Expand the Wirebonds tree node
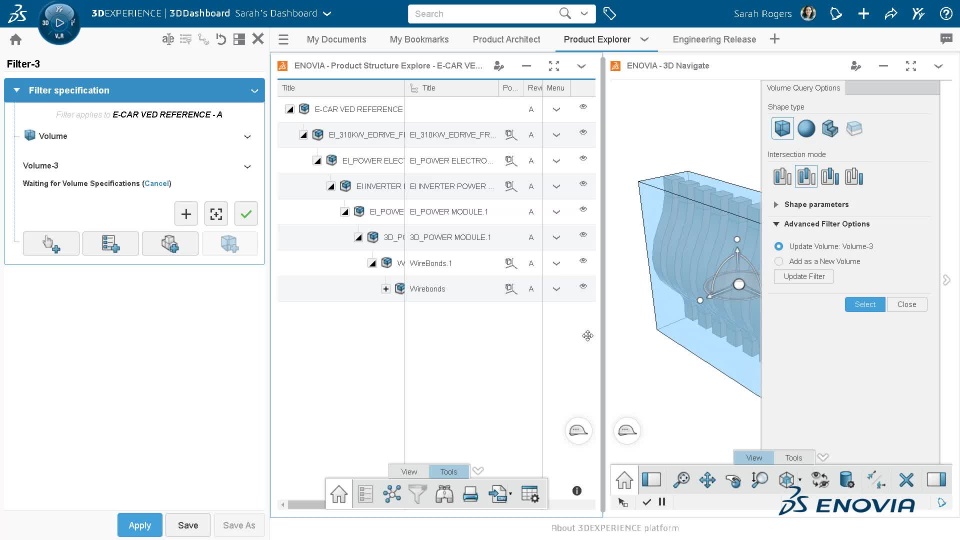 [386, 289]
